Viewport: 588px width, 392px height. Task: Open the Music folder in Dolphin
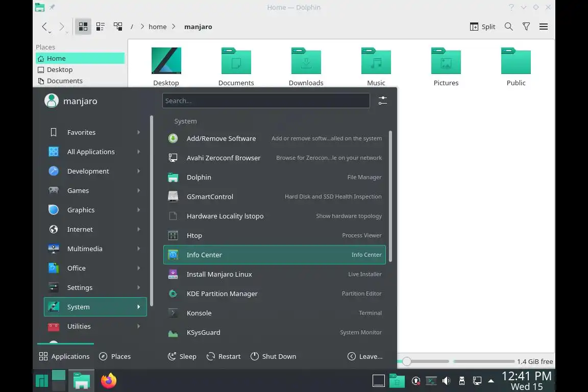[x=376, y=67]
